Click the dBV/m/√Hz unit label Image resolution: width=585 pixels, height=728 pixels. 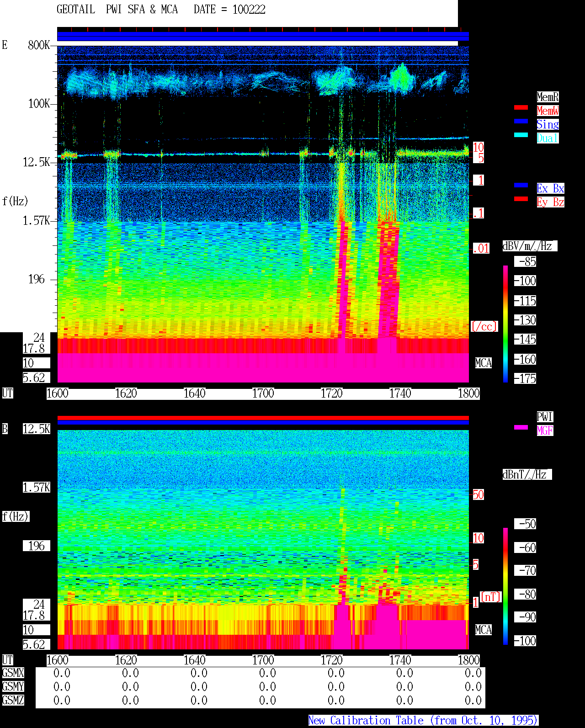530,246
